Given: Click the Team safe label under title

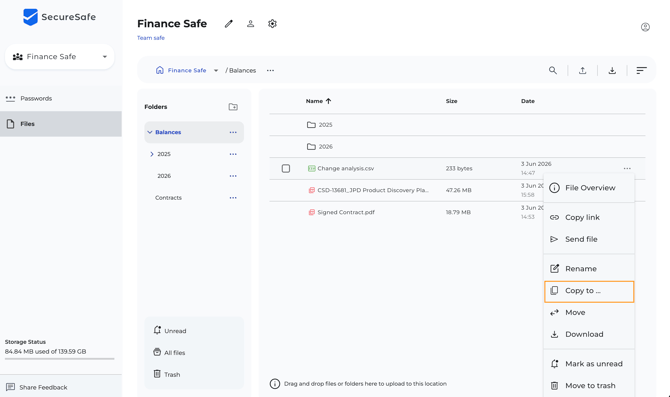Looking at the screenshot, I should pyautogui.click(x=151, y=38).
